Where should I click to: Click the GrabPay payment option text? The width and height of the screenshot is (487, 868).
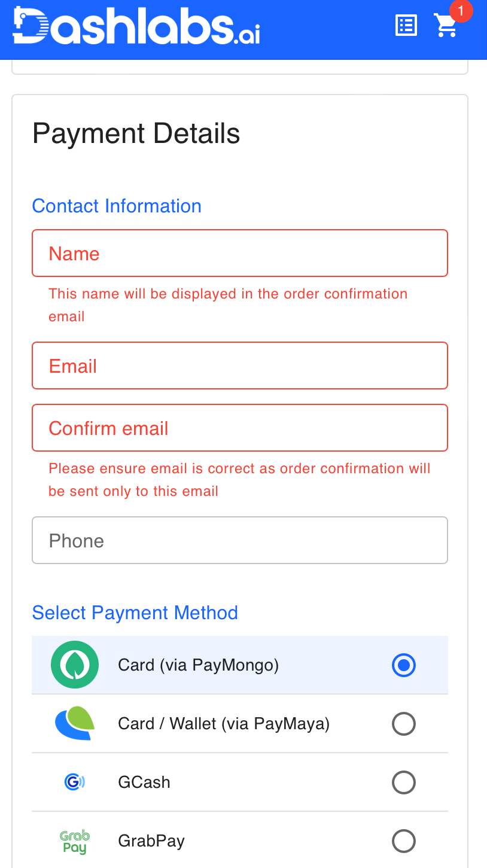[x=151, y=841]
